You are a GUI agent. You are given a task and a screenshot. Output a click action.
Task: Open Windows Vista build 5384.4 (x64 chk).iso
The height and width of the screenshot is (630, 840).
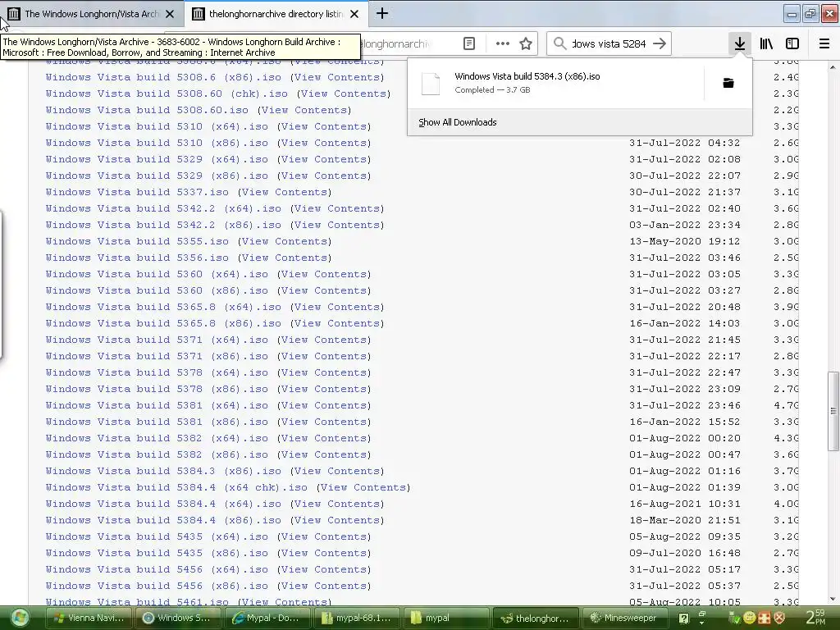[x=176, y=487]
